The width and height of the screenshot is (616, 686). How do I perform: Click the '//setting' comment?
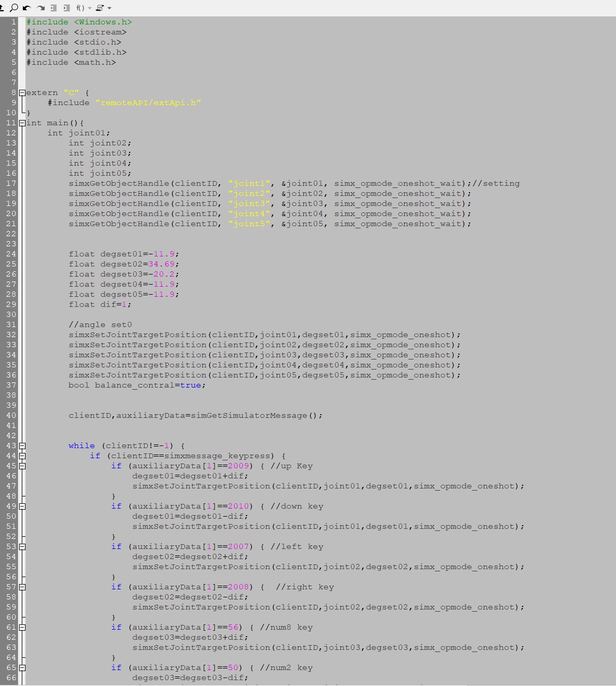pos(496,183)
